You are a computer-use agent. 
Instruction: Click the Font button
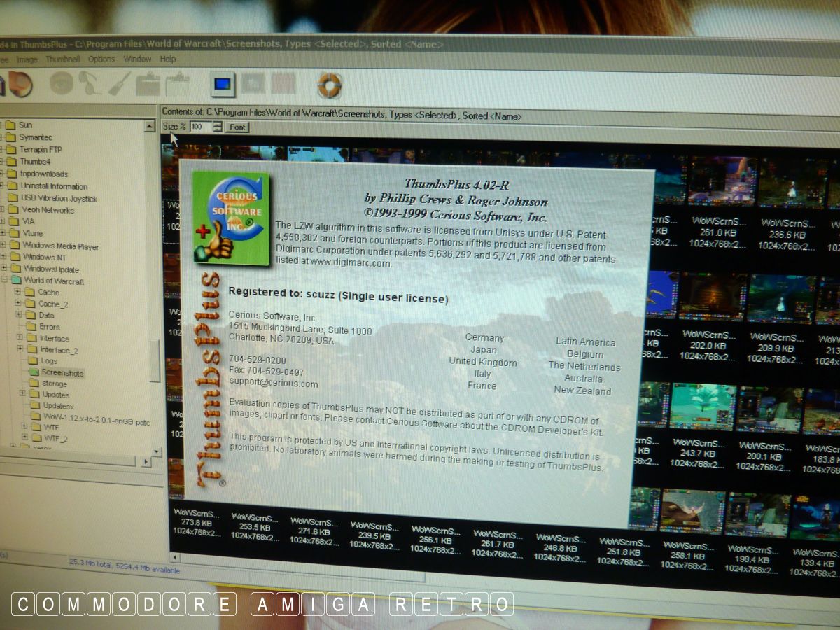coord(237,127)
